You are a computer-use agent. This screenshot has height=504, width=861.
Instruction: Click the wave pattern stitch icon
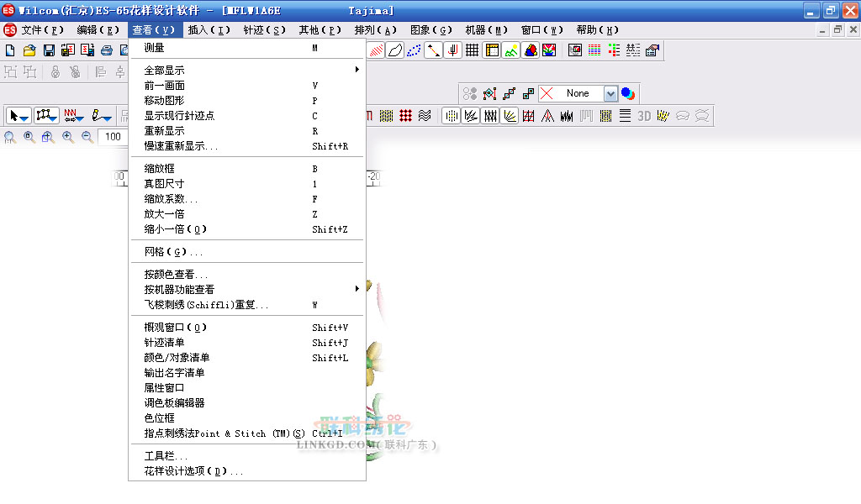click(x=425, y=116)
